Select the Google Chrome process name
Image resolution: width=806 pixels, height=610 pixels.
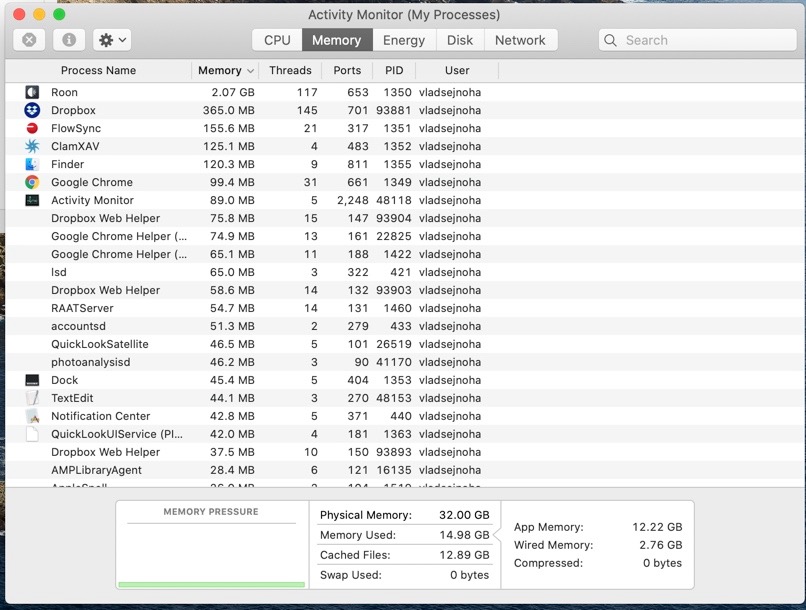click(91, 182)
